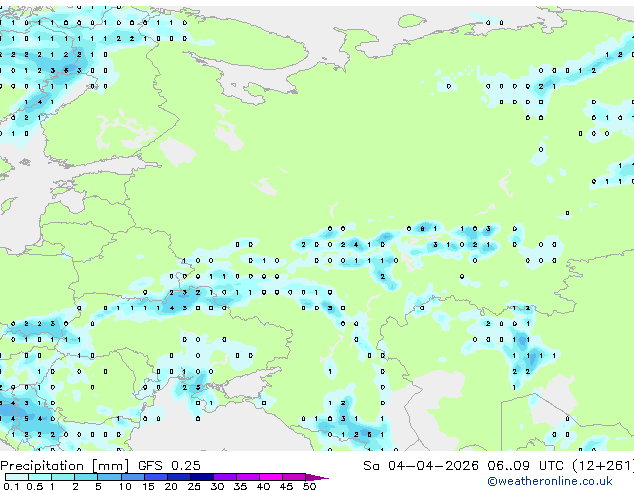Click the '(12+261)' forecast run text

603,466
